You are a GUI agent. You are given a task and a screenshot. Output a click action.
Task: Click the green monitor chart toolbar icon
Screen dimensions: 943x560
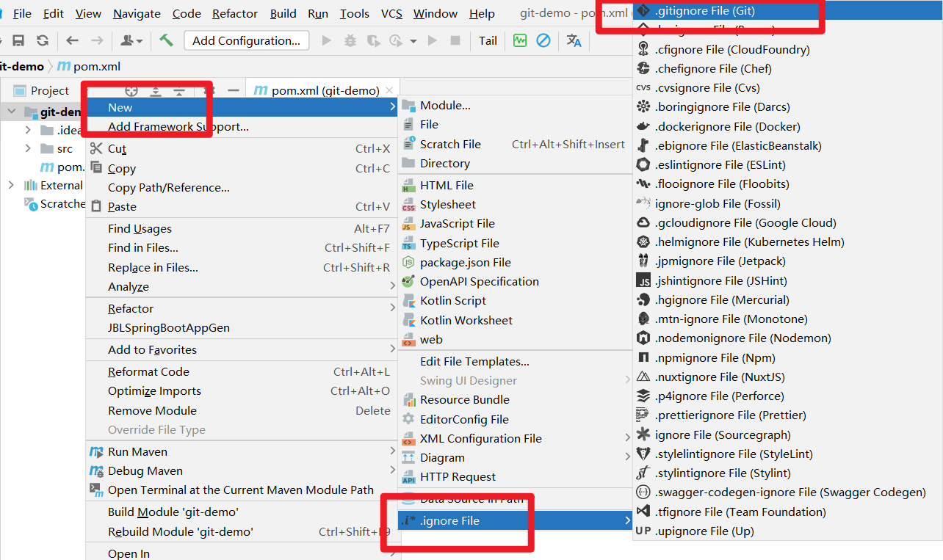tap(520, 40)
